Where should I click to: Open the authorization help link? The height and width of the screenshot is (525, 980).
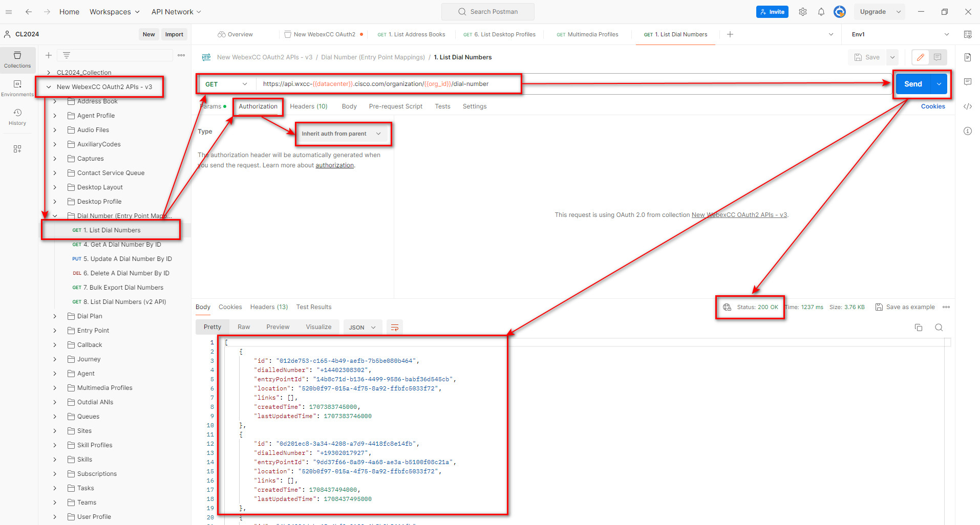click(x=335, y=165)
